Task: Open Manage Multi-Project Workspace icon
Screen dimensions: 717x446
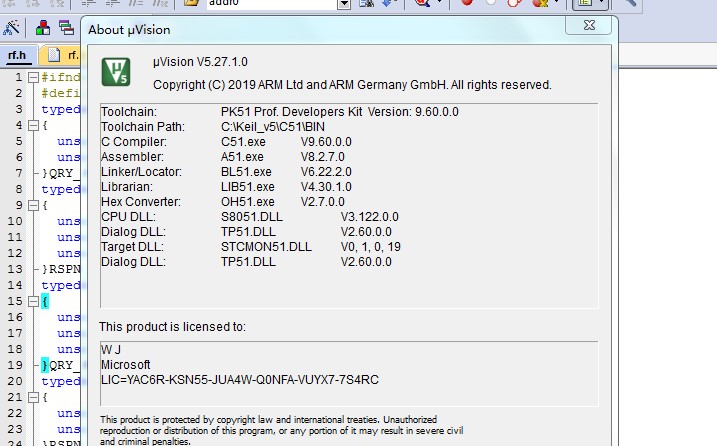Action: [x=66, y=28]
